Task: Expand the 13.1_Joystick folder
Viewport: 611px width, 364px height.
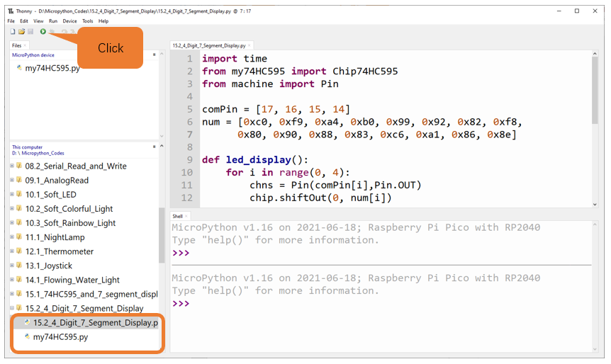Action: tap(11, 266)
